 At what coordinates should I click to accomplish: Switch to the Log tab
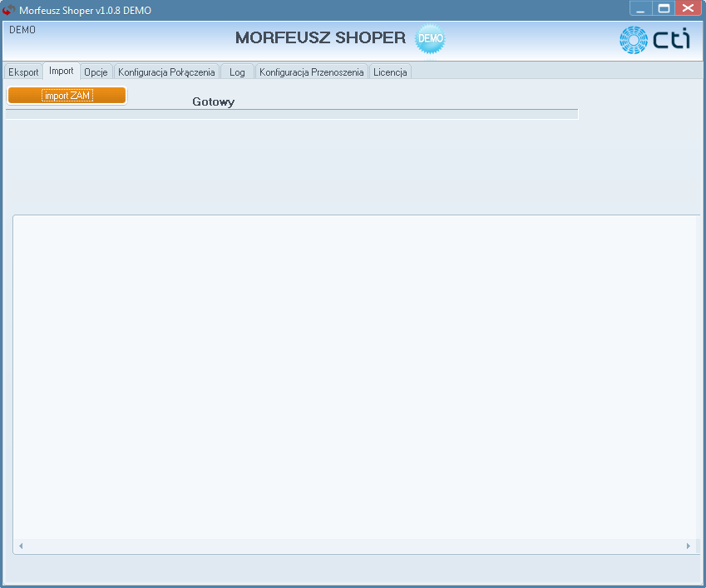237,72
